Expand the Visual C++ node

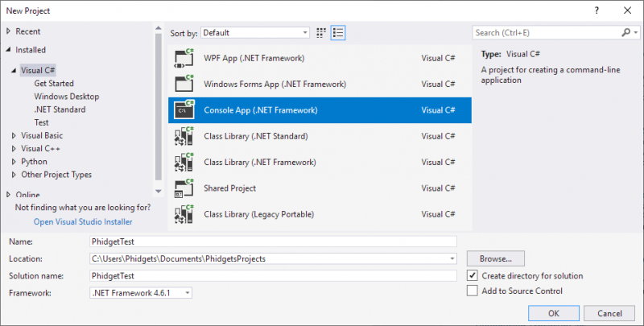(14, 149)
